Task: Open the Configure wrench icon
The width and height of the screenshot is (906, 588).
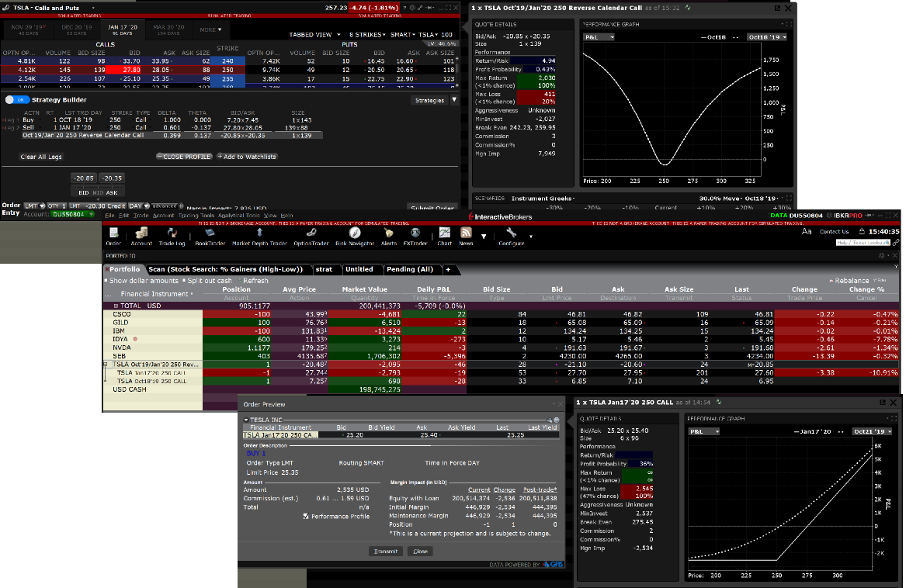Action: [512, 236]
